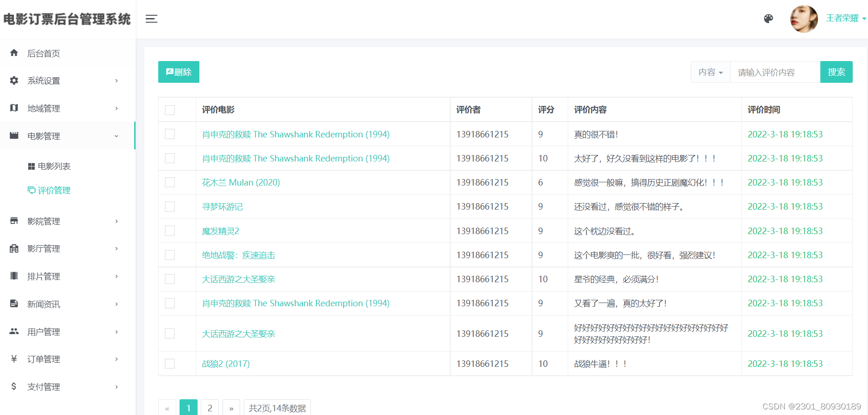The width and height of the screenshot is (868, 415).
Task: Open the 魔发精灵2 movie link
Action: tap(220, 231)
